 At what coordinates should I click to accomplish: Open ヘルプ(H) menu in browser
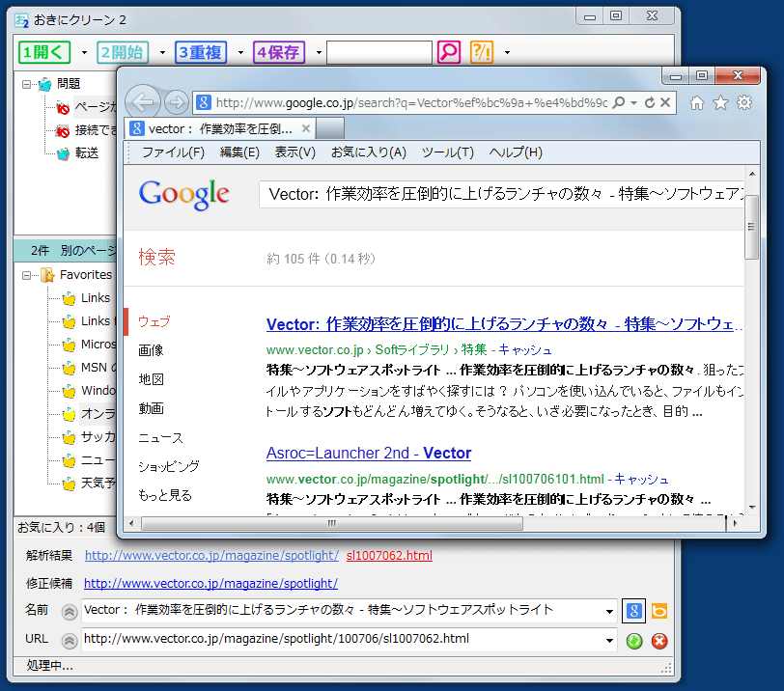(516, 152)
